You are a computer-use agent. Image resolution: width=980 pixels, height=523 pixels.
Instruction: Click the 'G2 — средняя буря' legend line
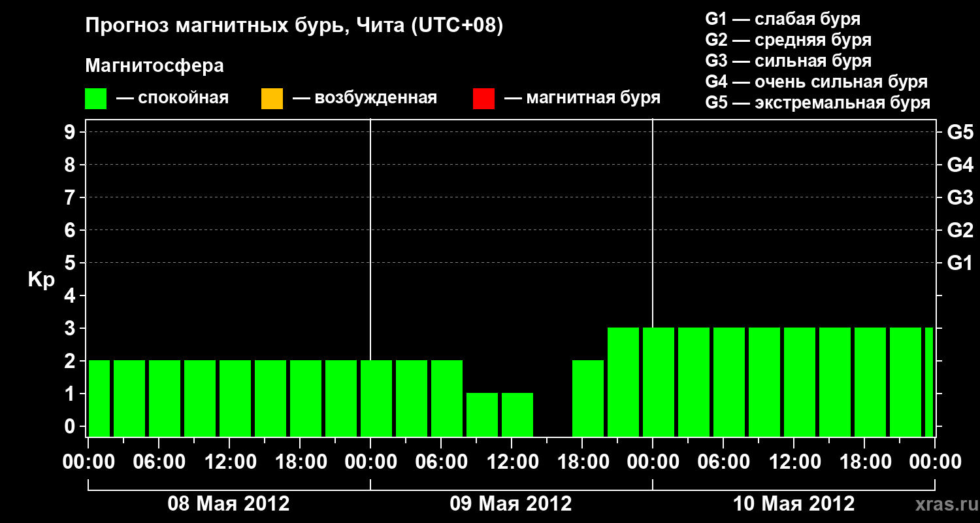(789, 40)
